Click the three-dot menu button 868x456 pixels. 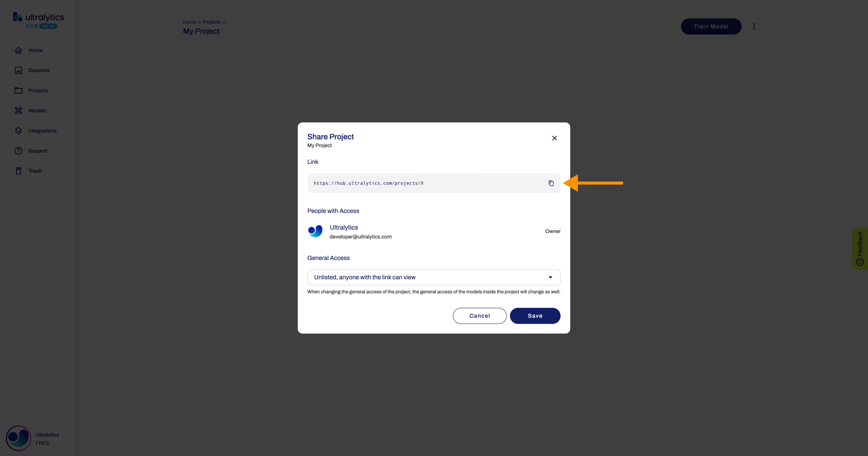(754, 27)
